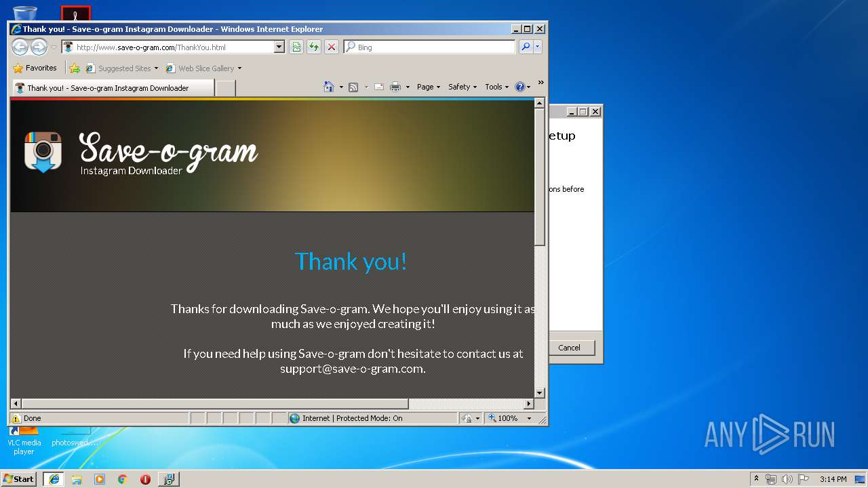868x488 pixels.
Task: Show hidden system tray icons arrow
Action: coord(757,479)
